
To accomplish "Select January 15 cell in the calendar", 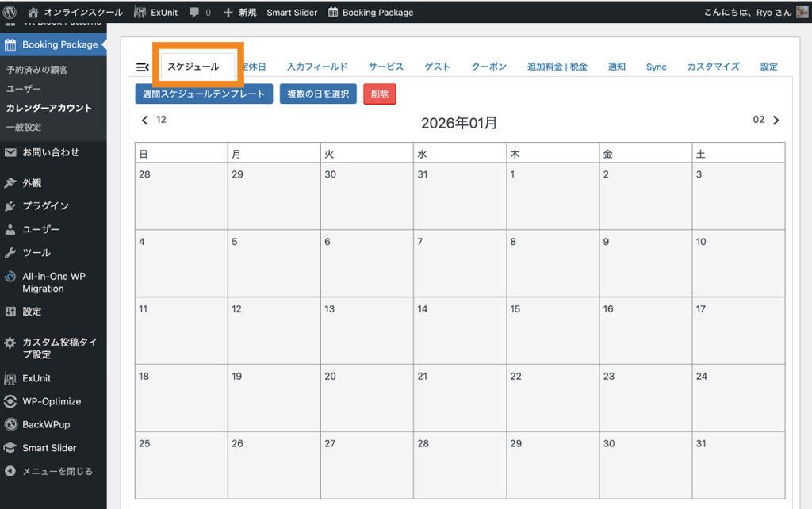I will tap(553, 330).
